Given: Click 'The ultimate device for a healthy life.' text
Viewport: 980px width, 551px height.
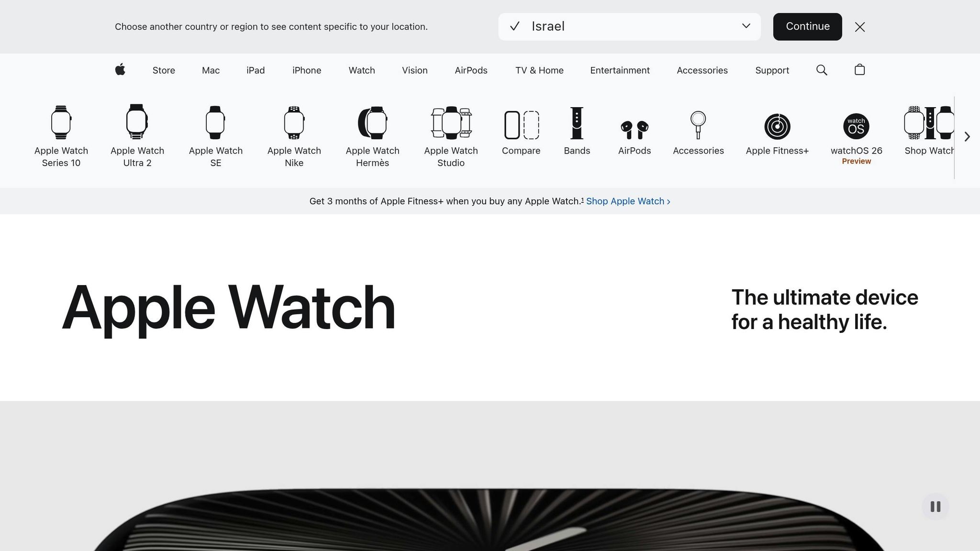Looking at the screenshot, I should tap(824, 310).
